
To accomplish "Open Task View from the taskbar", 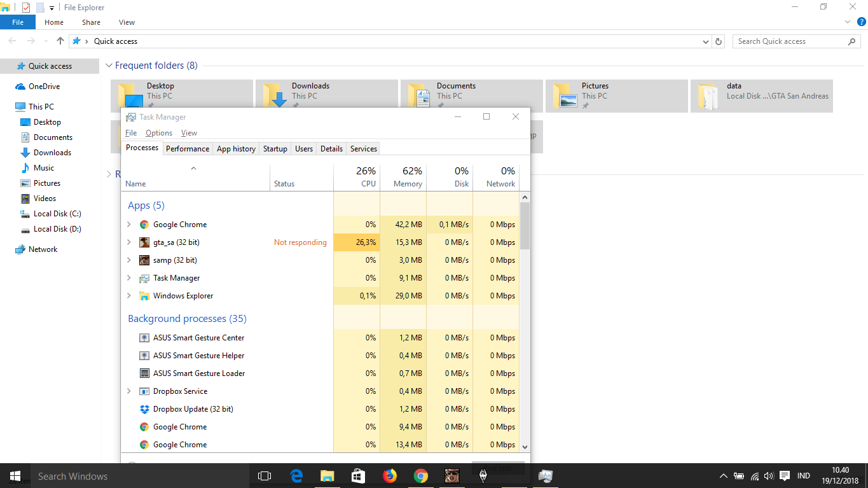I will click(265, 476).
